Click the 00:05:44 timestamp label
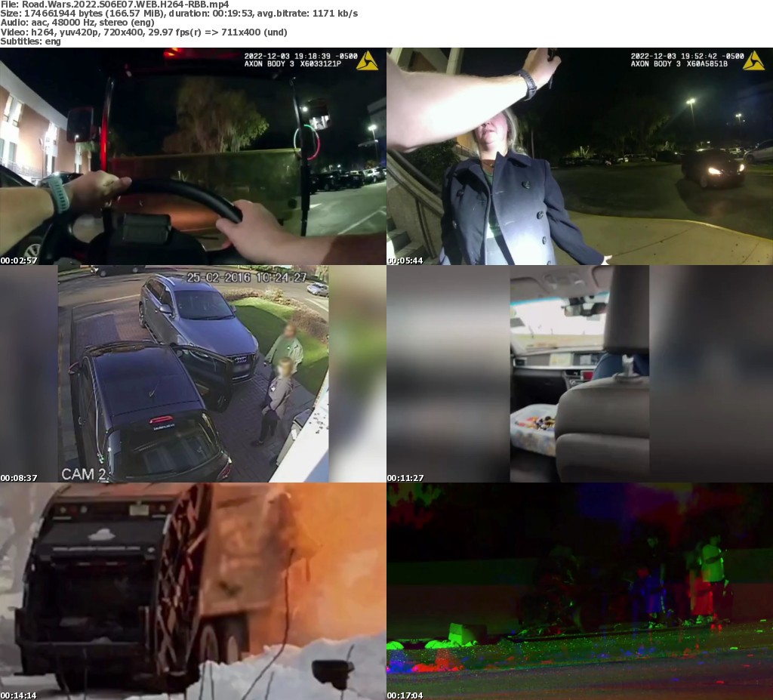Image resolution: width=773 pixels, height=700 pixels. [405, 261]
